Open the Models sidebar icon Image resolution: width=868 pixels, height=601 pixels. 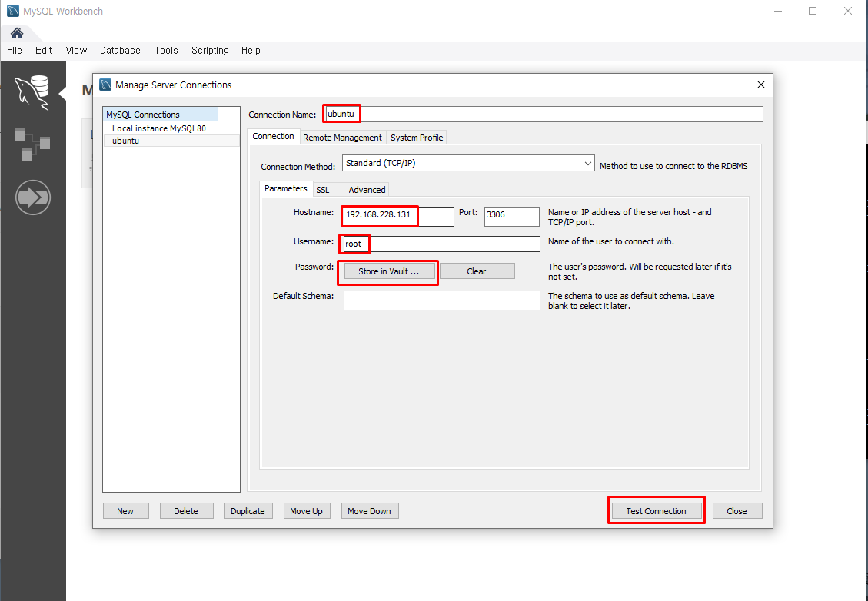32,144
